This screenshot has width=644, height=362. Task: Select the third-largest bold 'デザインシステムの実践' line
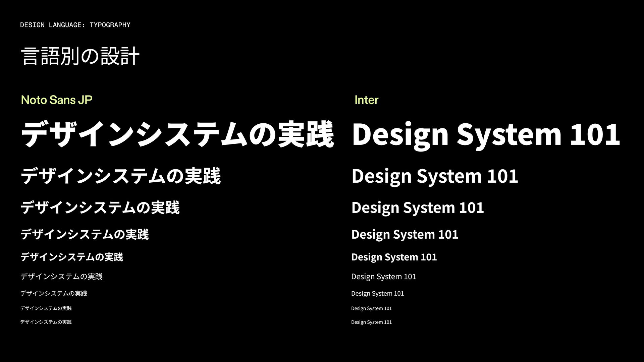point(100,207)
